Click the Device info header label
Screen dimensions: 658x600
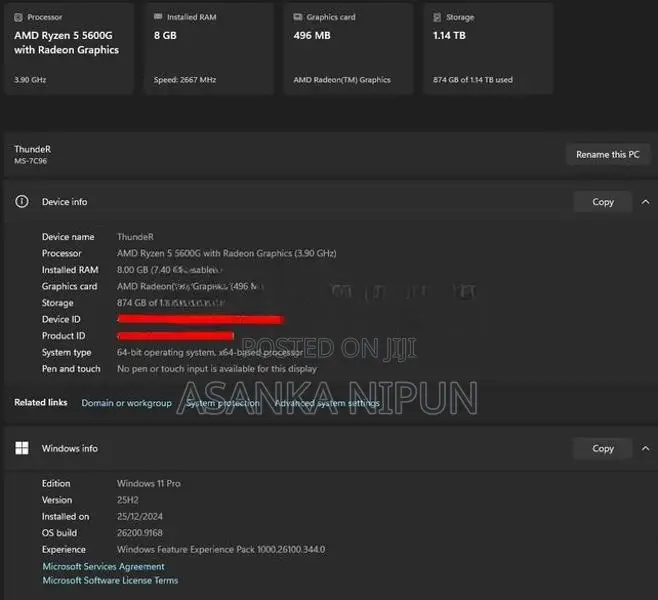pos(64,202)
